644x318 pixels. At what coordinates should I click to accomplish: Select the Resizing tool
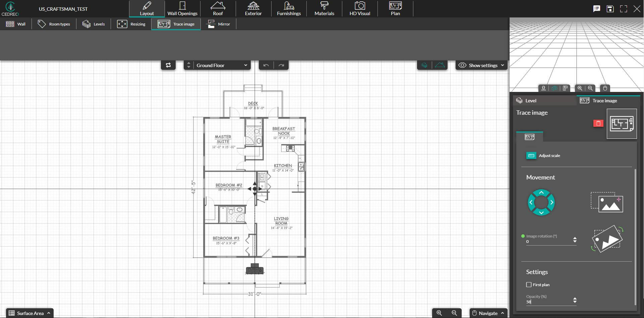click(131, 24)
